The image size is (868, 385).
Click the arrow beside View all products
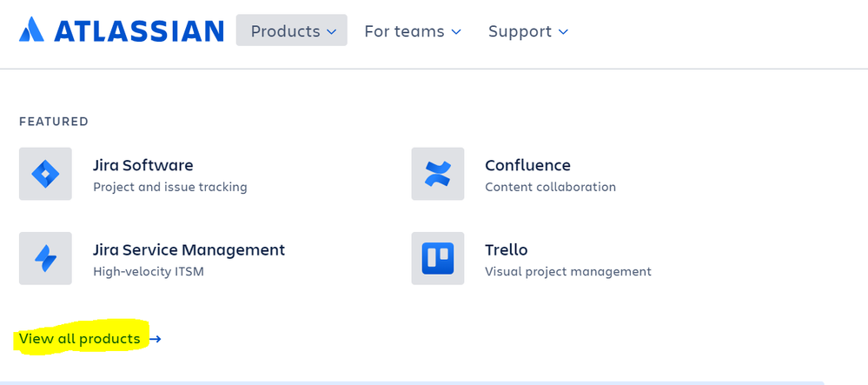(155, 339)
